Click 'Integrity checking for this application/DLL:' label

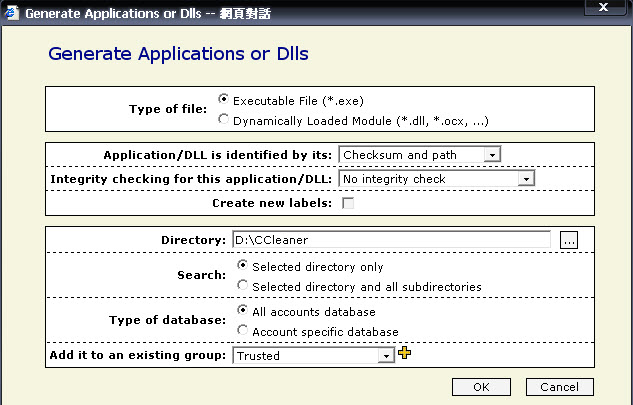(191, 179)
